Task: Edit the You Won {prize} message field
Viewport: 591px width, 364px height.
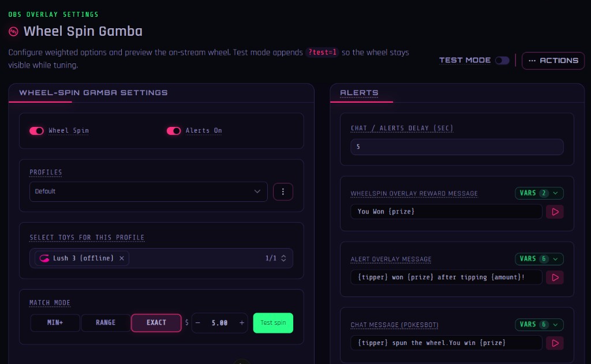Action: [446, 212]
